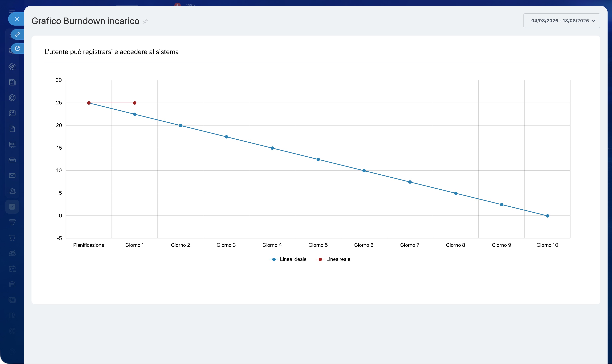Open the date range dropdown 04/08/2026 - 18/08/2026
612x364 pixels.
click(x=561, y=21)
